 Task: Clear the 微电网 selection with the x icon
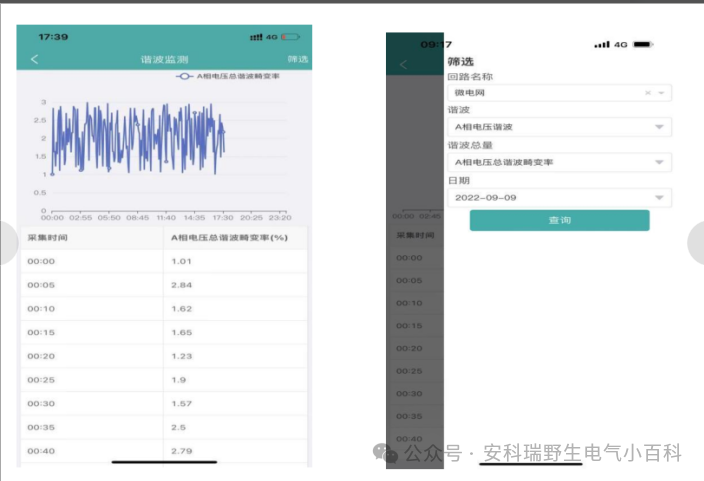click(x=648, y=93)
